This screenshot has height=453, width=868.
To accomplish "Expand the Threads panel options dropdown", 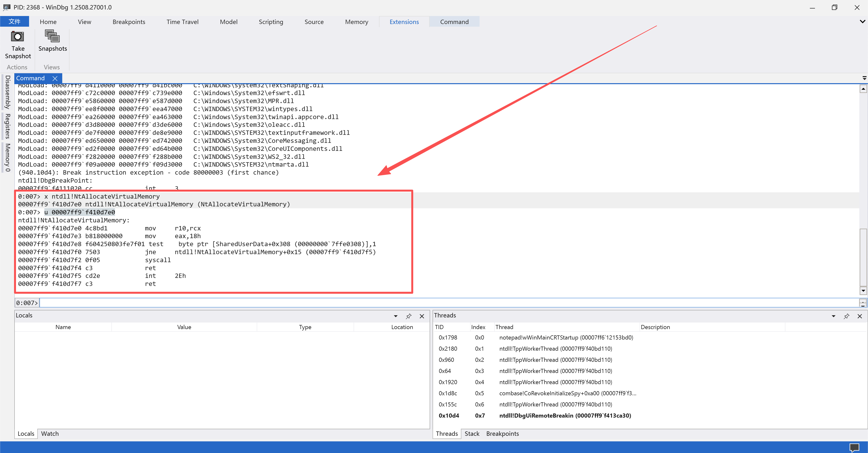I will (x=833, y=316).
